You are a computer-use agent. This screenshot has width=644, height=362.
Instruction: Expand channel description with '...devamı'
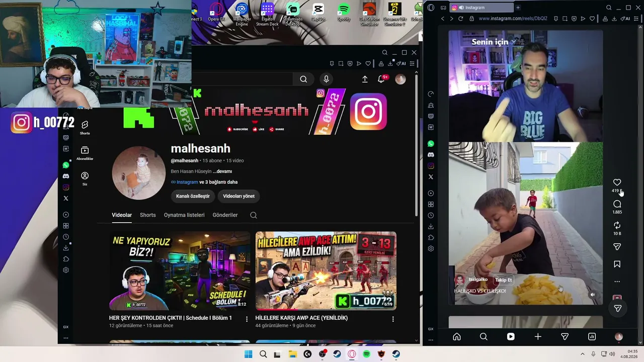(222, 171)
